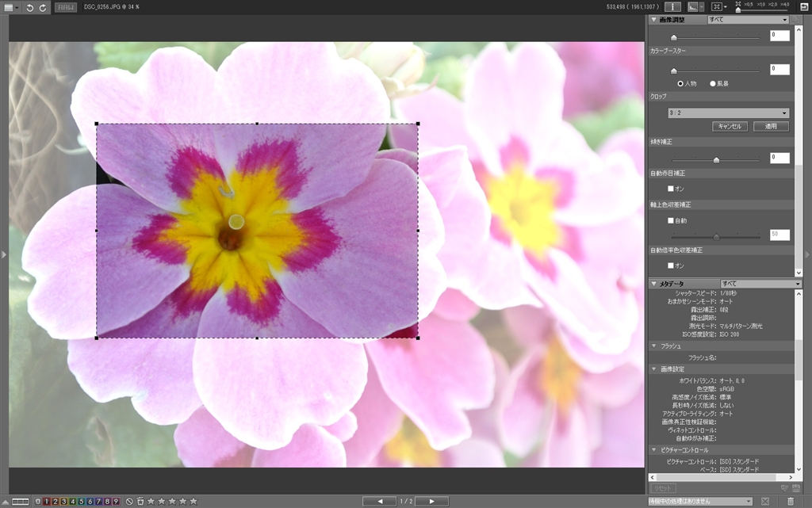Click the adjustment tool icon beside 画像調整 dropdown

(x=795, y=20)
